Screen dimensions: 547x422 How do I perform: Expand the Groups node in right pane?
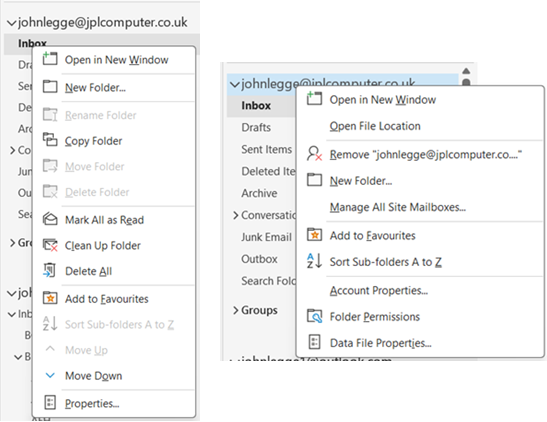tap(235, 310)
